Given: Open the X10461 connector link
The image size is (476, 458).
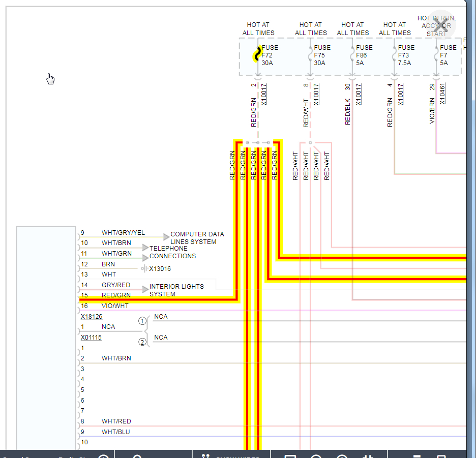Looking at the screenshot, I should point(442,94).
